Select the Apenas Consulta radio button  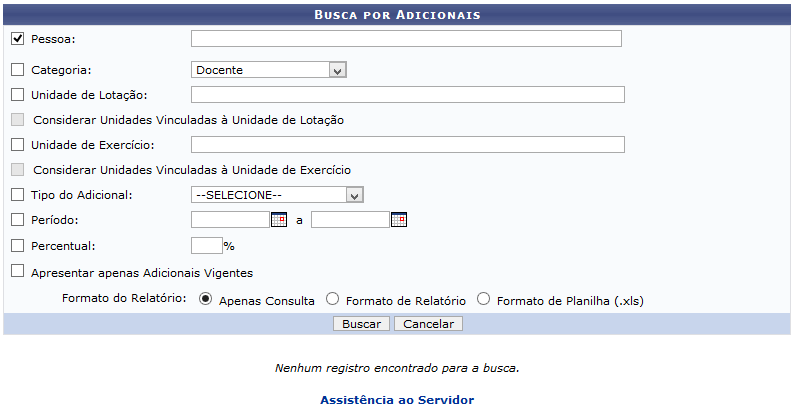tap(205, 298)
